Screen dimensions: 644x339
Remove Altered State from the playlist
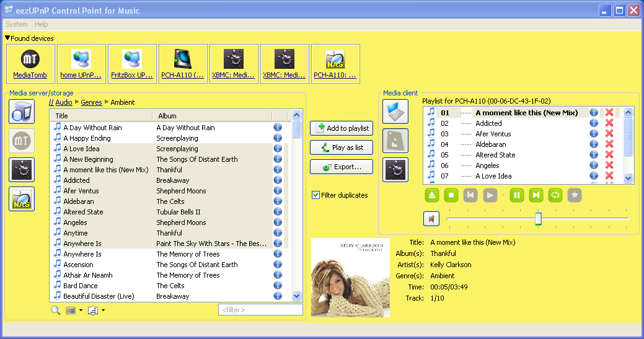coord(609,154)
